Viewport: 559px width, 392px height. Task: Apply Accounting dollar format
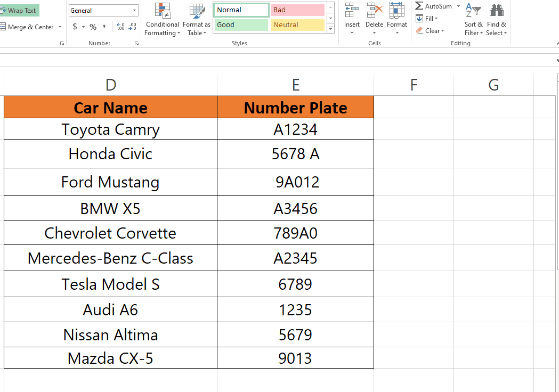[75, 27]
